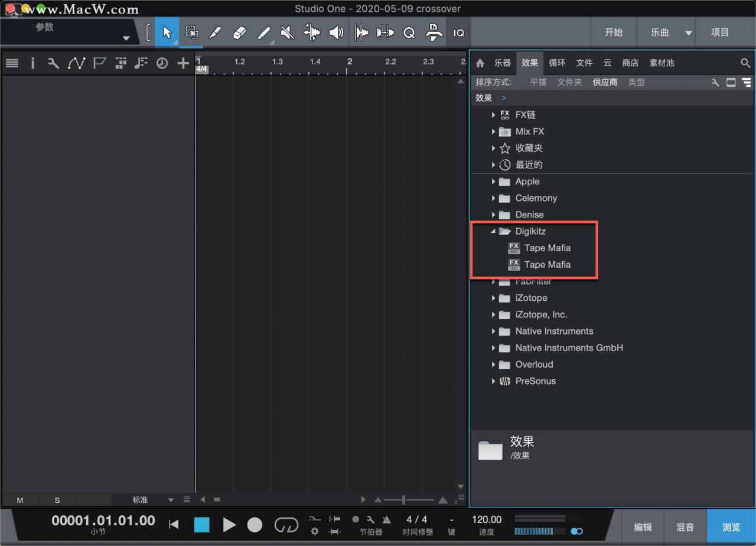
Task: Open the 混音 mixer view
Action: point(685,527)
